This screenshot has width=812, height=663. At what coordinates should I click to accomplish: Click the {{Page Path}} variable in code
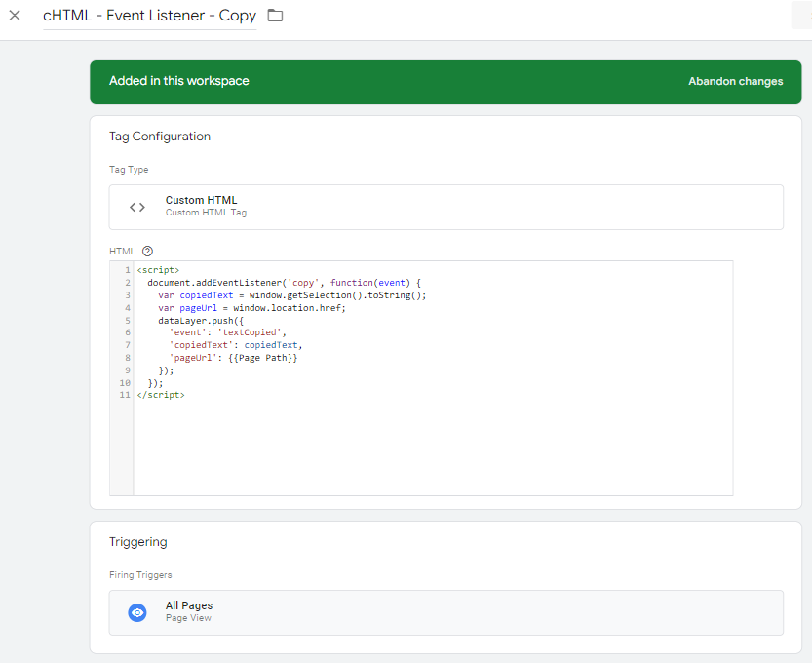(265, 358)
